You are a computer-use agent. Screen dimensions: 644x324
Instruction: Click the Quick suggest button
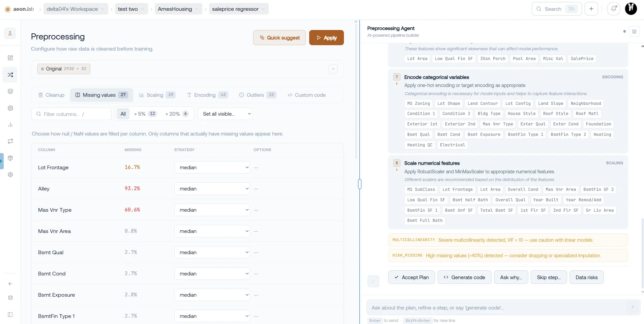coord(280,38)
